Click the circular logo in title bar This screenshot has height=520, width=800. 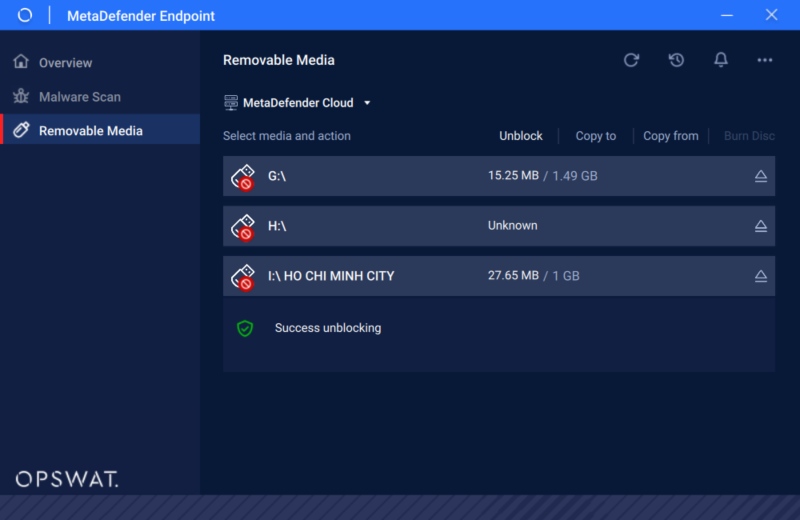click(x=24, y=15)
